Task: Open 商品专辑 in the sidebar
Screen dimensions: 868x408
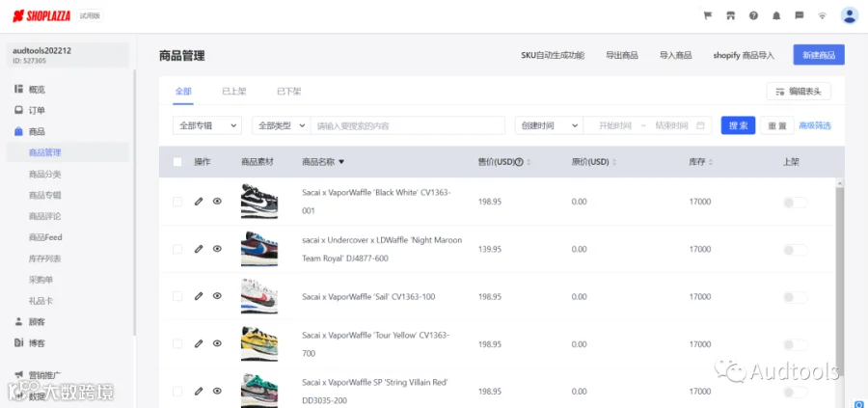Action: tap(44, 195)
